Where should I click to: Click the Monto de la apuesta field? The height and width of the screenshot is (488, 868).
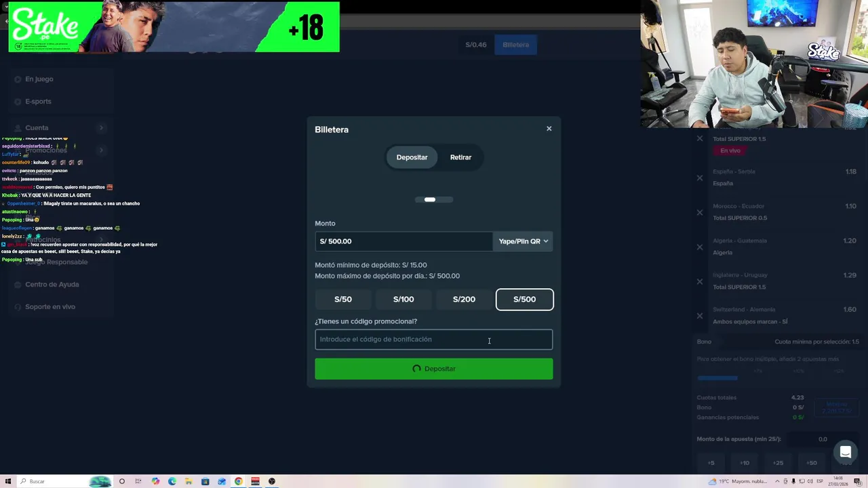(823, 439)
